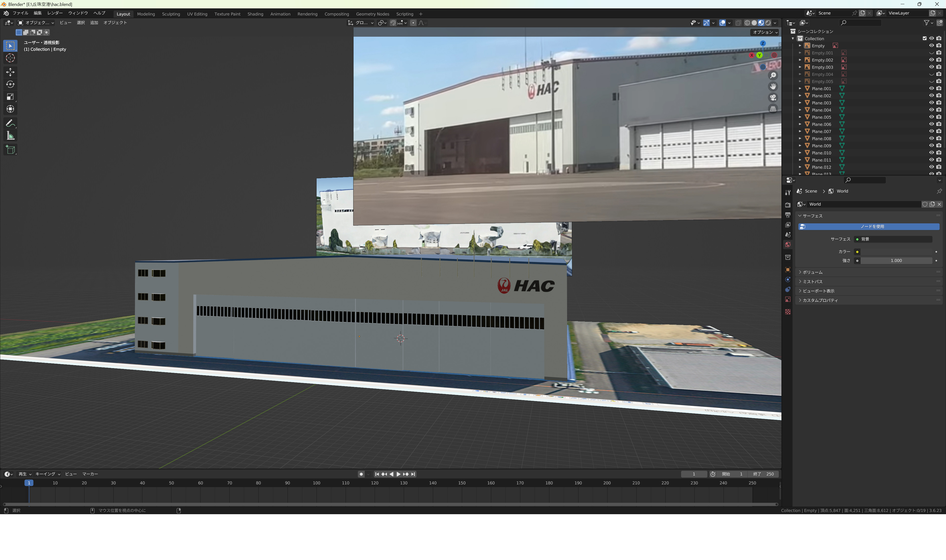Toggle auto keying record button
The image size is (946, 560).
coord(361,474)
